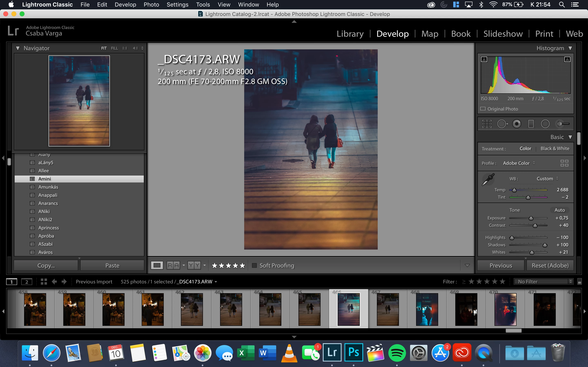Select the Graduated Filter tool

[531, 124]
